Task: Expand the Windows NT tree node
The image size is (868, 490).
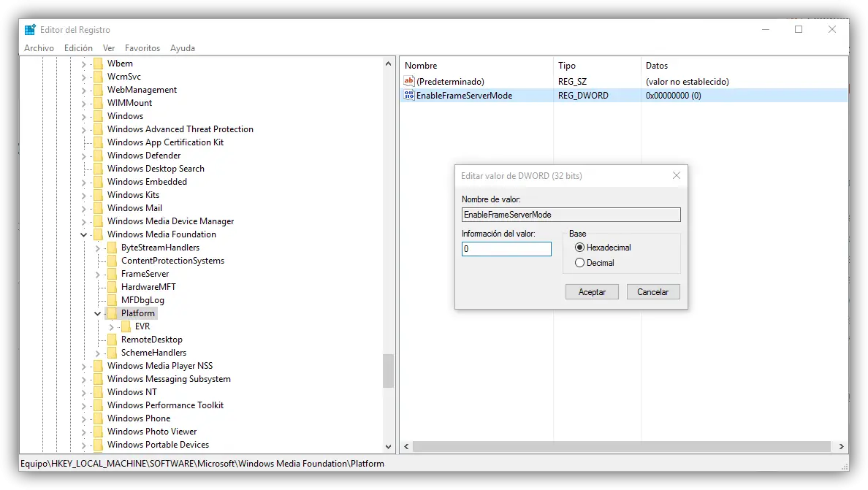Action: (x=83, y=393)
